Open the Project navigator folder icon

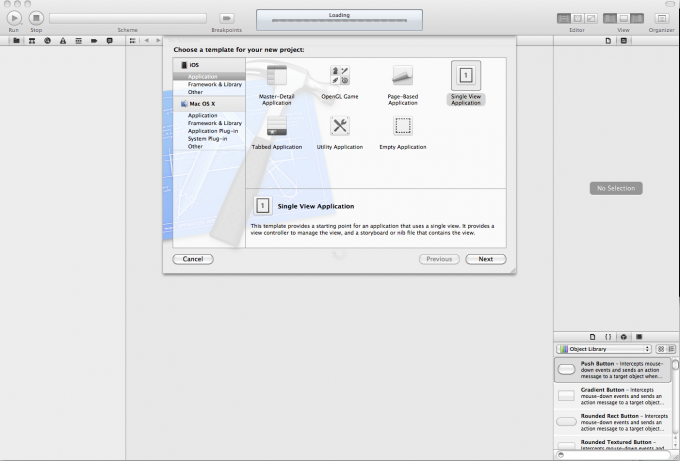(16, 40)
